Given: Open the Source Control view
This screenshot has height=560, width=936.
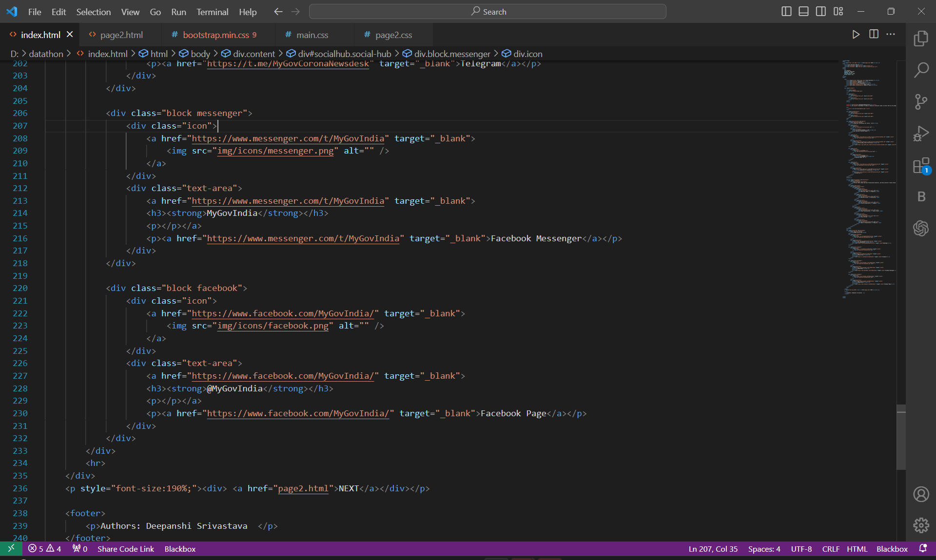Looking at the screenshot, I should (921, 102).
